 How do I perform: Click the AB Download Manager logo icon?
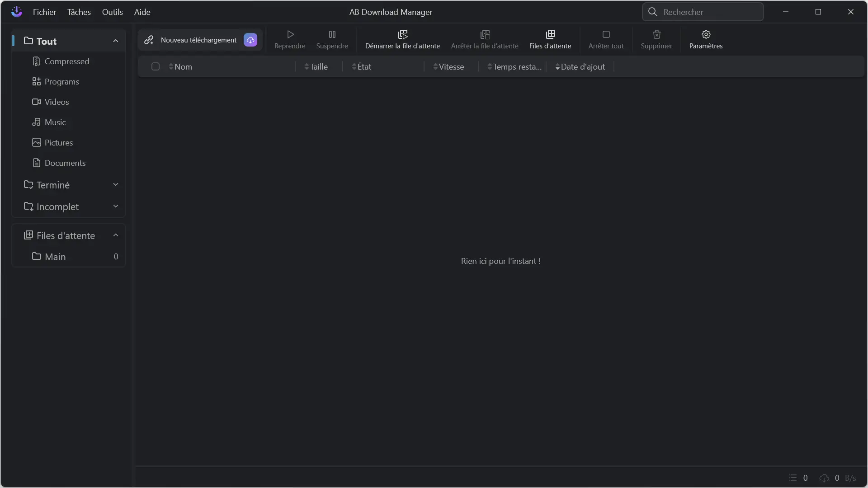point(17,12)
